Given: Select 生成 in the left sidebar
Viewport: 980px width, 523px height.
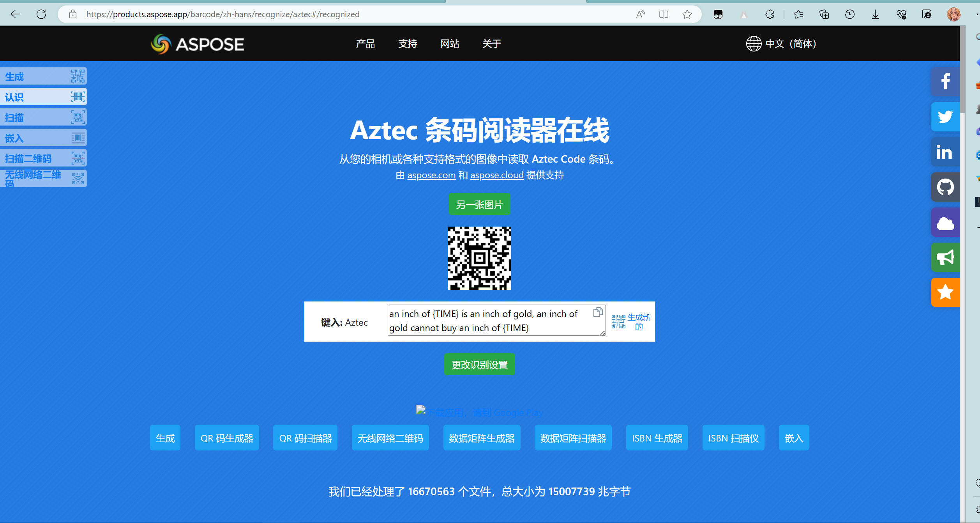Looking at the screenshot, I should pos(43,76).
